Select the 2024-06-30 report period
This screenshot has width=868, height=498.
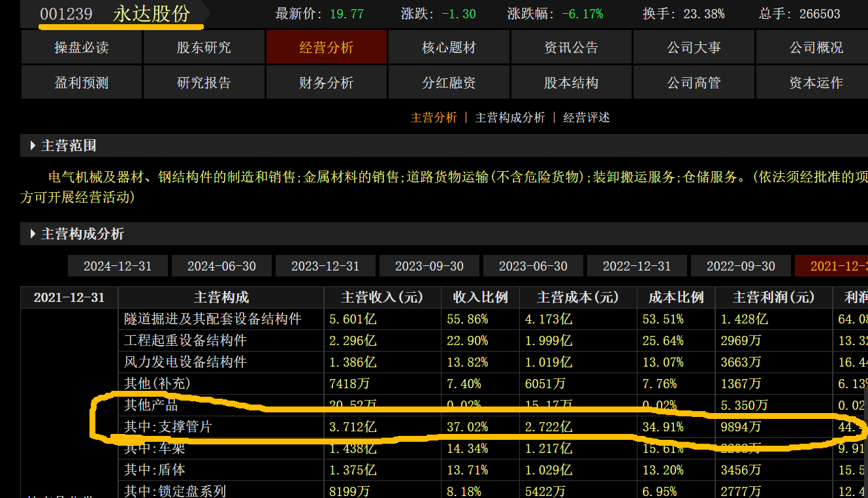(x=221, y=266)
